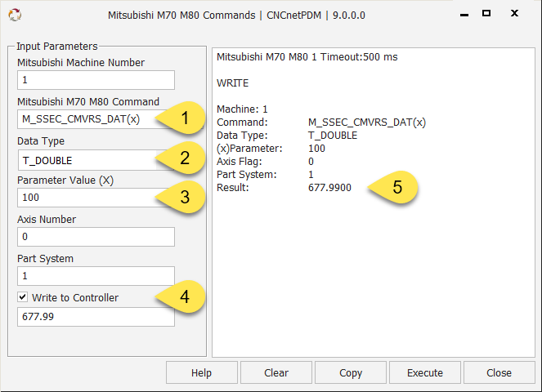Close the window with the title bar X
This screenshot has height=392, width=542.
pyautogui.click(x=514, y=13)
